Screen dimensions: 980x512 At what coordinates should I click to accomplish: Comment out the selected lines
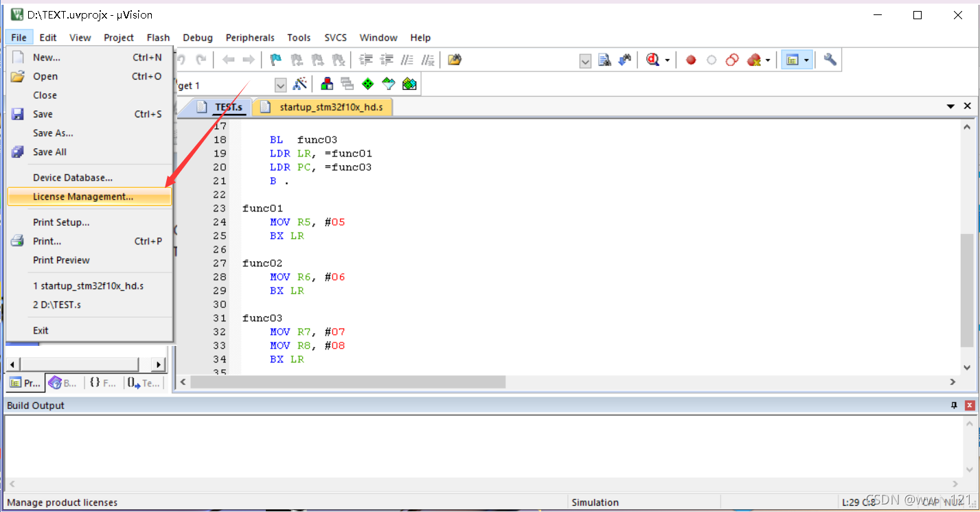407,60
